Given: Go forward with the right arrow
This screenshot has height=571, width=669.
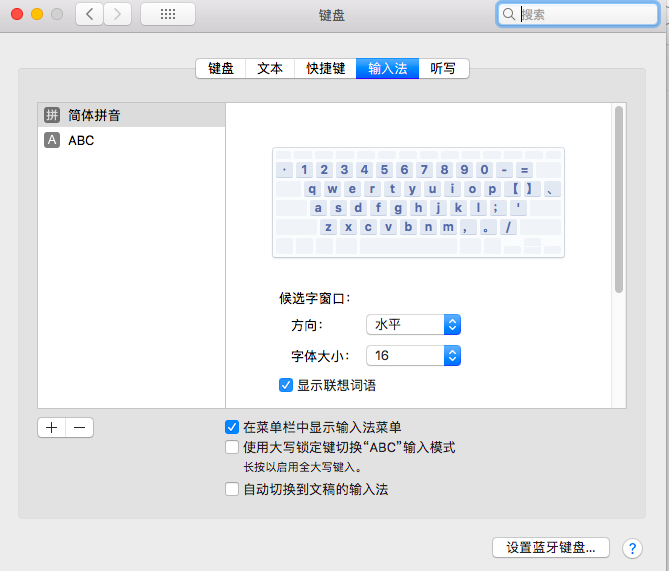Looking at the screenshot, I should (x=117, y=14).
